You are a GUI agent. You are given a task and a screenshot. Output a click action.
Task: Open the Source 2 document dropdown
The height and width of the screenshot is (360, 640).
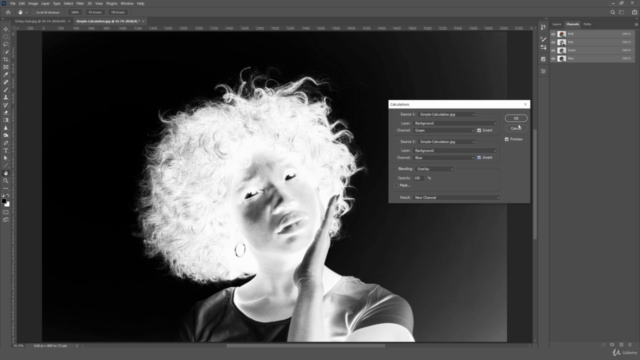[x=447, y=142]
